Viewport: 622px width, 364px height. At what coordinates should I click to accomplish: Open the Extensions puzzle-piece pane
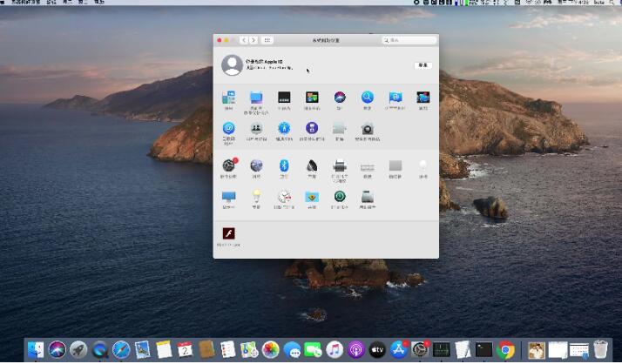(340, 129)
